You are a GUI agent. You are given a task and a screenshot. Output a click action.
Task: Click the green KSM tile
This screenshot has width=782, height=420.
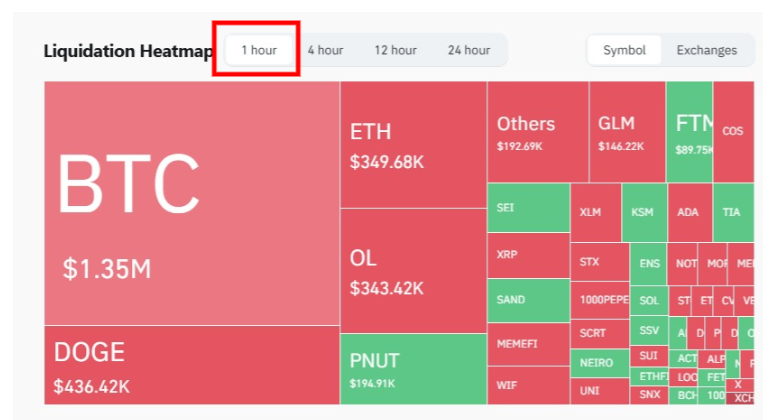643,212
